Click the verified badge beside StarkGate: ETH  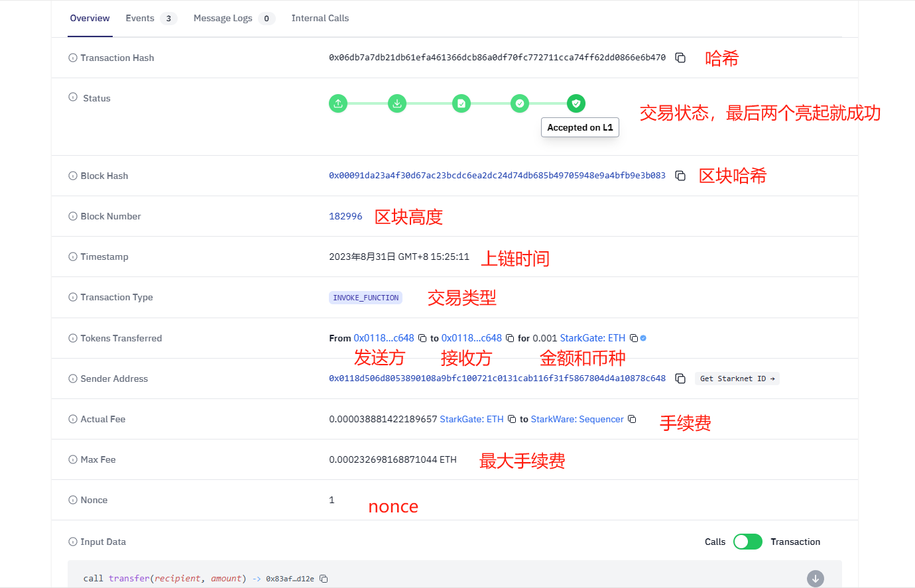[x=642, y=338]
